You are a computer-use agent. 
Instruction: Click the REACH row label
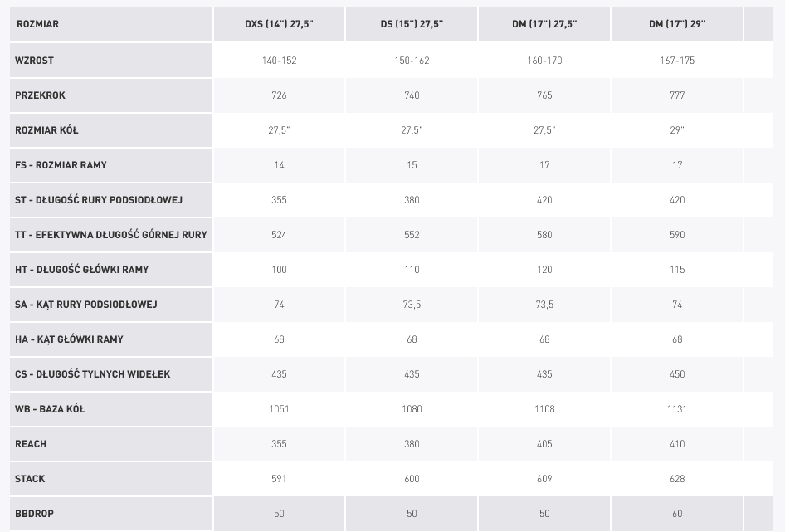tap(31, 444)
